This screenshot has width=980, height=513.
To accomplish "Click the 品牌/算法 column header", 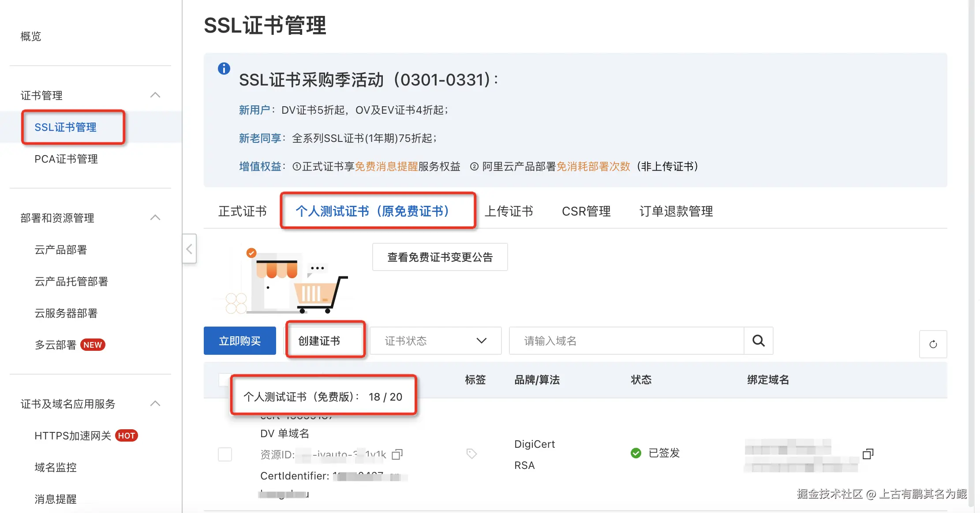I will (x=537, y=380).
